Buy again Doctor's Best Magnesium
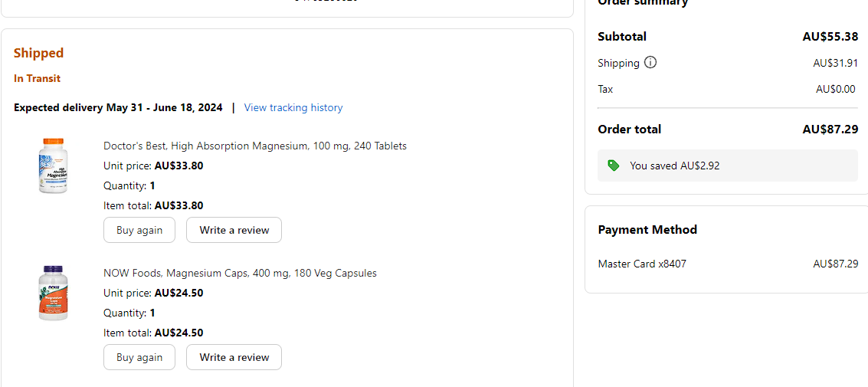 click(x=139, y=230)
